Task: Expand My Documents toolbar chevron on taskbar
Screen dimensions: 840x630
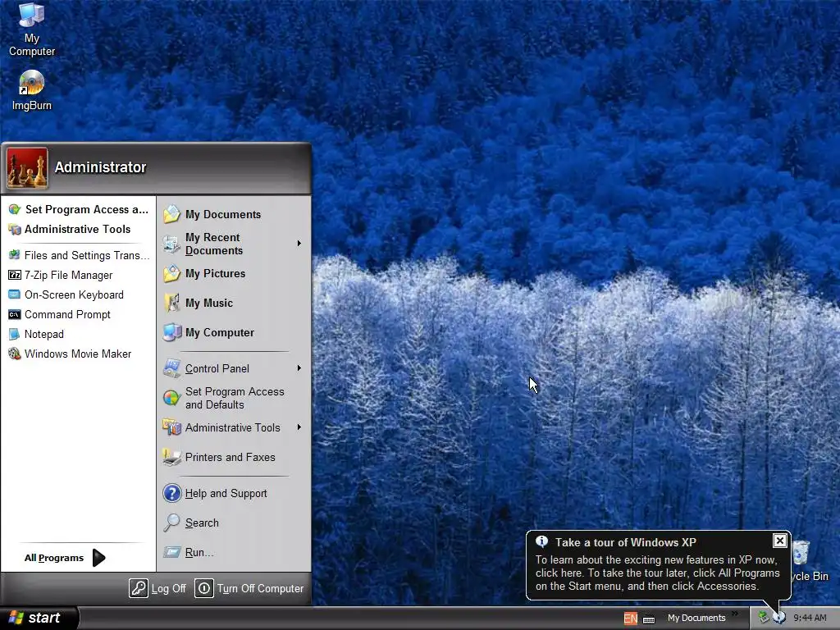Action: tap(735, 614)
